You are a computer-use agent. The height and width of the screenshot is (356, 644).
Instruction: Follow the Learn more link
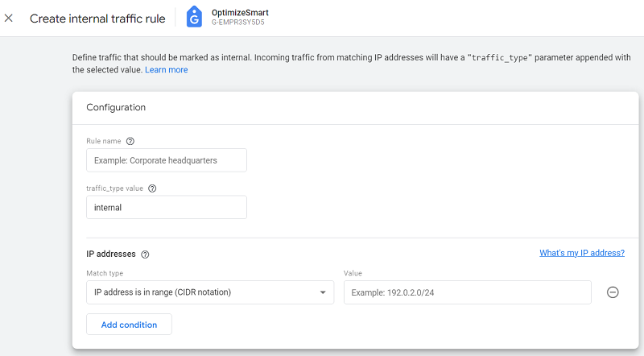pos(166,70)
